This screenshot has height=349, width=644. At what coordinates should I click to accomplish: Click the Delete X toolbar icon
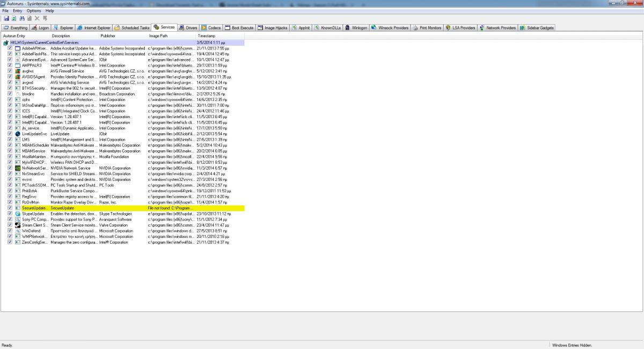click(x=38, y=18)
